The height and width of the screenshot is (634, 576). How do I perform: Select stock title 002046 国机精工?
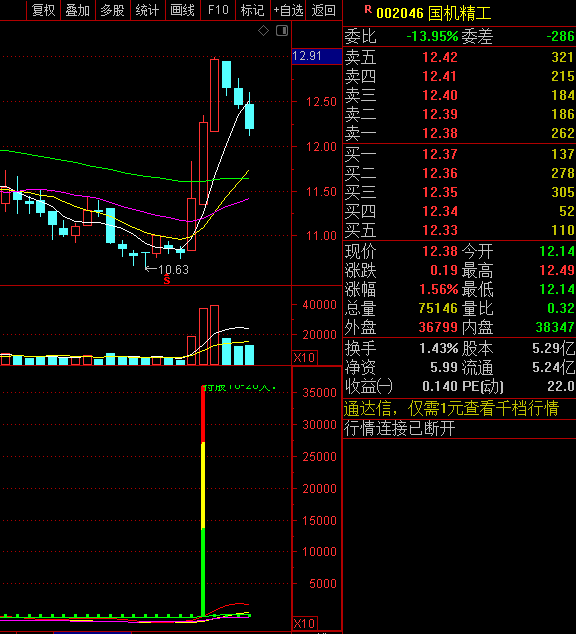tap(433, 13)
